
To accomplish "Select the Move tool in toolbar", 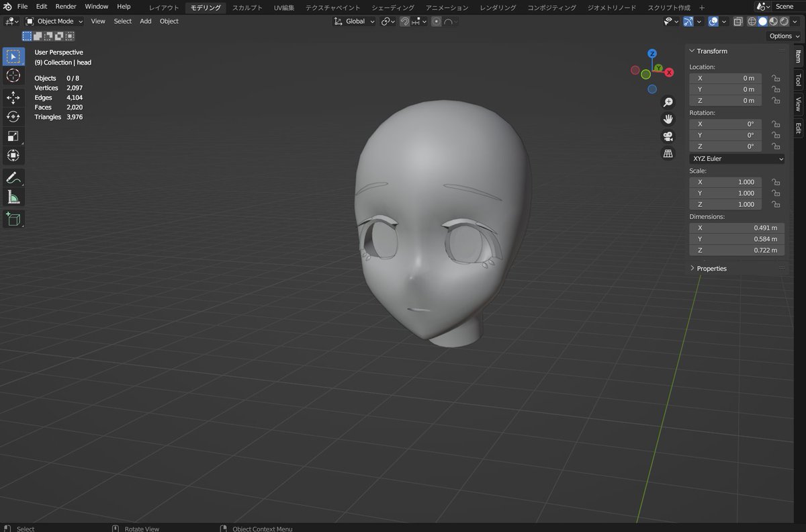I will click(13, 97).
